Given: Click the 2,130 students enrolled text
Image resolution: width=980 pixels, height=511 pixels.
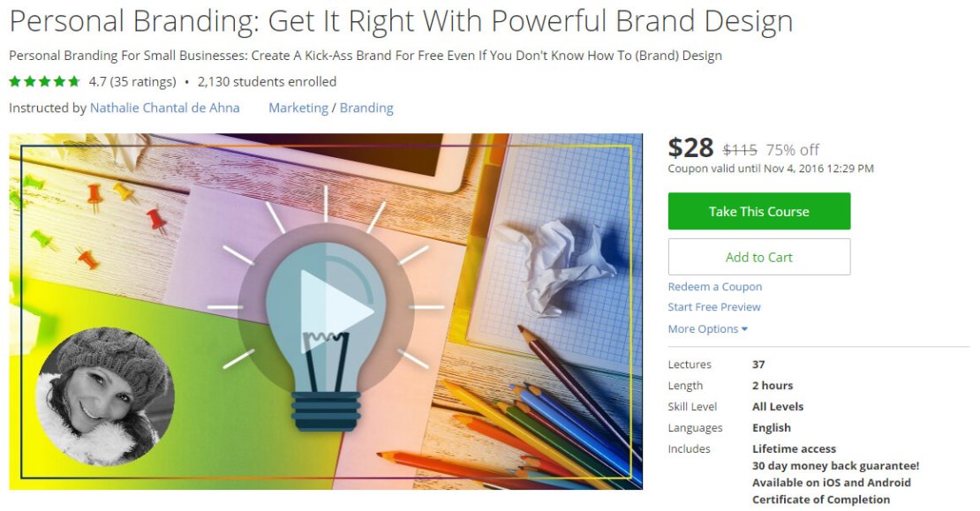Looking at the screenshot, I should (267, 82).
